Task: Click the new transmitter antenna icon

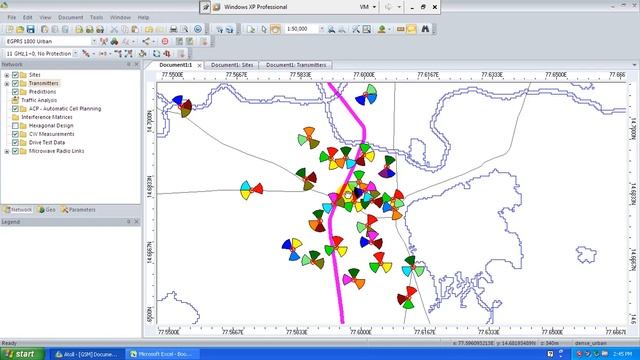Action: click(104, 42)
